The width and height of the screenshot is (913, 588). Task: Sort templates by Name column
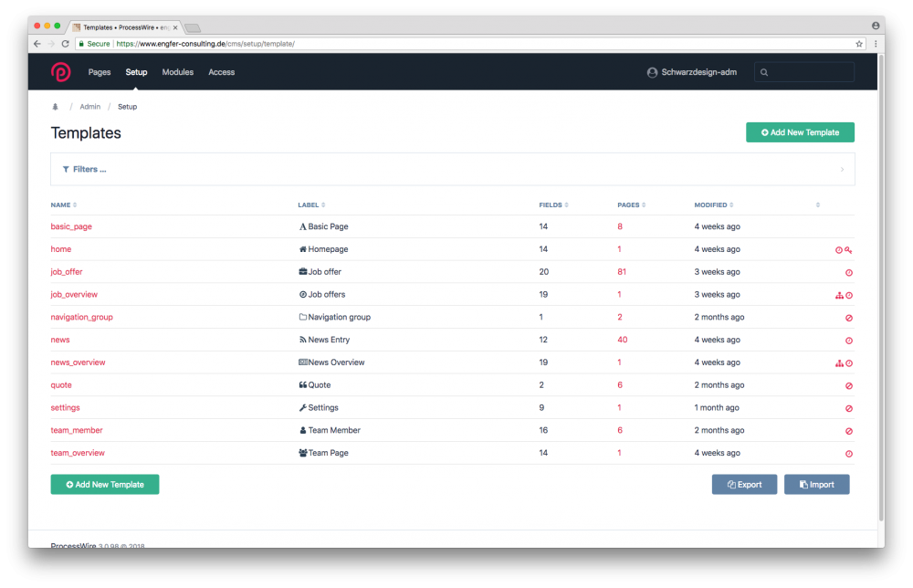tap(63, 205)
